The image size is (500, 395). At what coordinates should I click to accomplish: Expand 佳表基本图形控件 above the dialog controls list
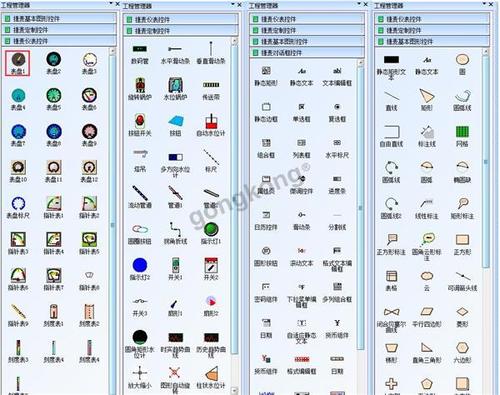point(307,41)
